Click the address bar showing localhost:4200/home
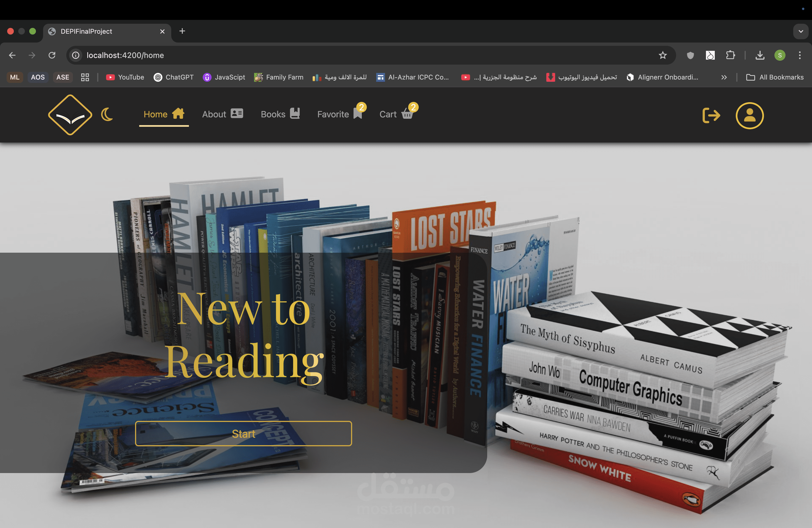Viewport: 812px width, 528px height. point(371,55)
